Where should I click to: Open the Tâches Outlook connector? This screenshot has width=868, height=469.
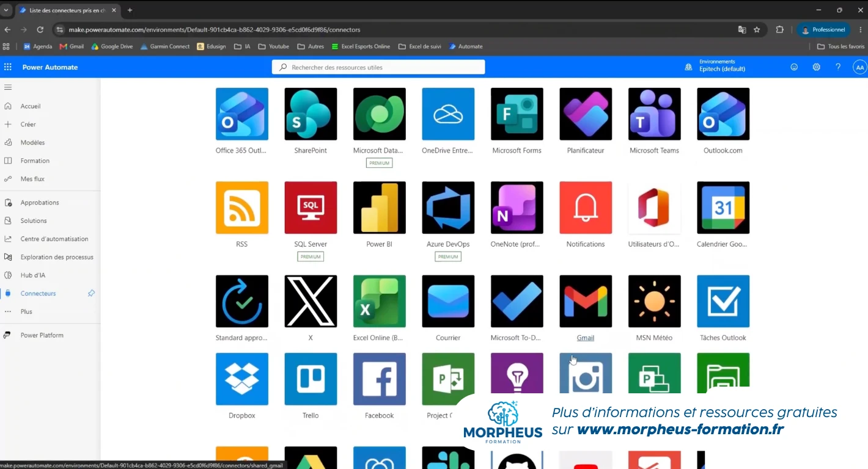(x=723, y=301)
